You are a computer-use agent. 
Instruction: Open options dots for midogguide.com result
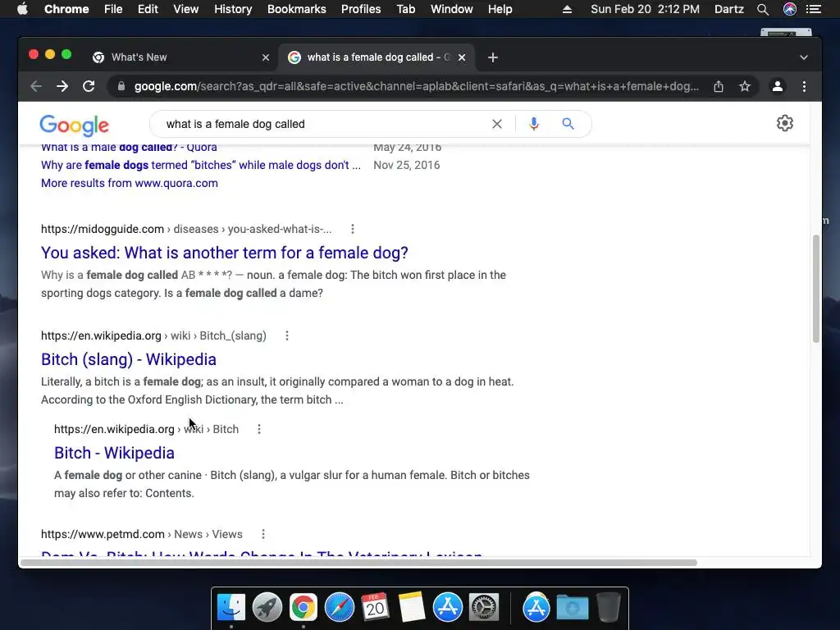(353, 230)
